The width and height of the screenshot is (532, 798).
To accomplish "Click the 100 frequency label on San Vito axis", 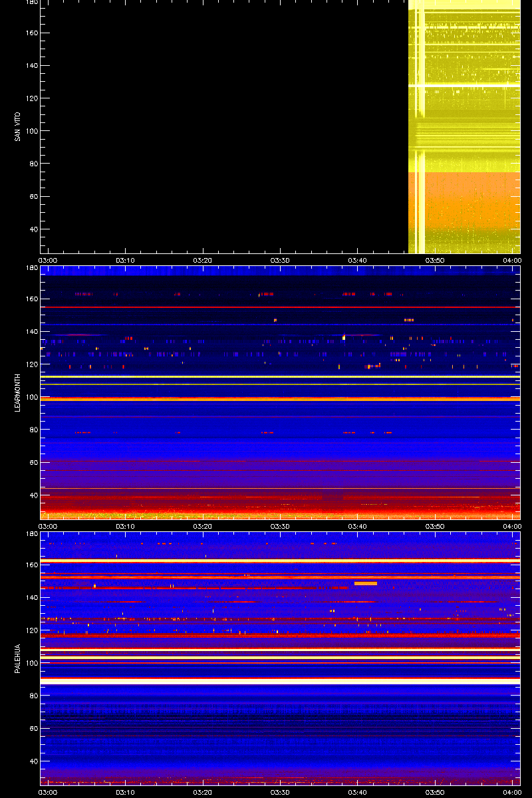I will [31, 131].
